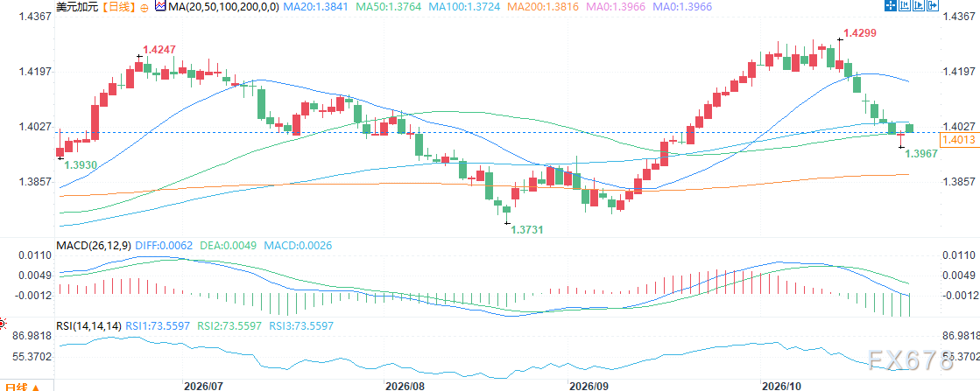Click the RSI2:73.5597 legend value
The width and height of the screenshot is (980, 391).
[x=229, y=326]
